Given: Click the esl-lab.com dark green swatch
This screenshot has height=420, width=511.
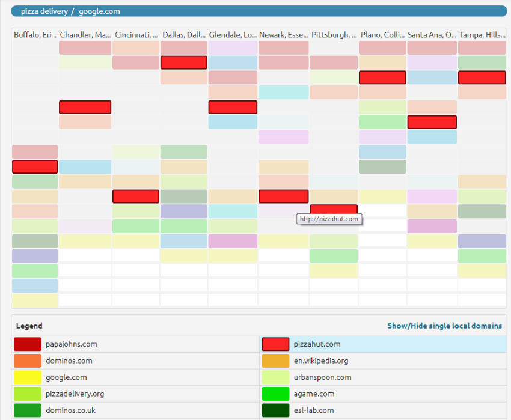Looking at the screenshot, I should [275, 410].
